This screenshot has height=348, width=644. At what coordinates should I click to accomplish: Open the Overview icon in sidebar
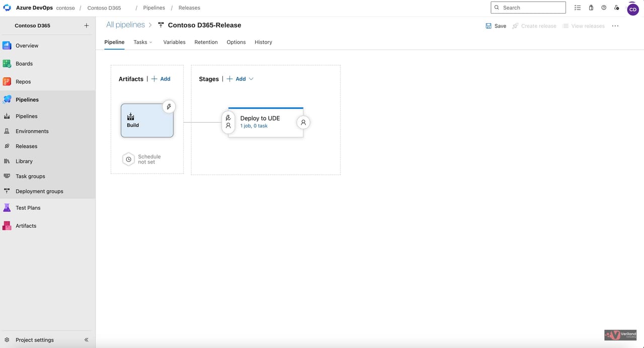(x=7, y=46)
